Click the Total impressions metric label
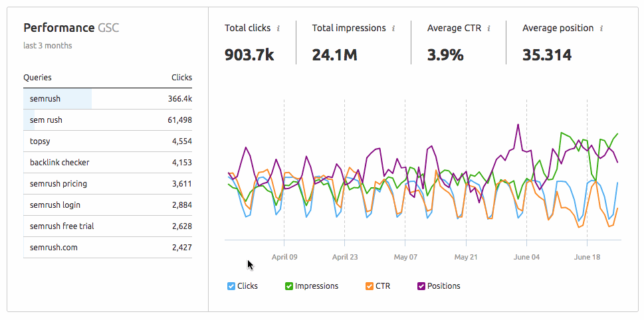Viewport: 644px width, 320px height. click(x=349, y=28)
